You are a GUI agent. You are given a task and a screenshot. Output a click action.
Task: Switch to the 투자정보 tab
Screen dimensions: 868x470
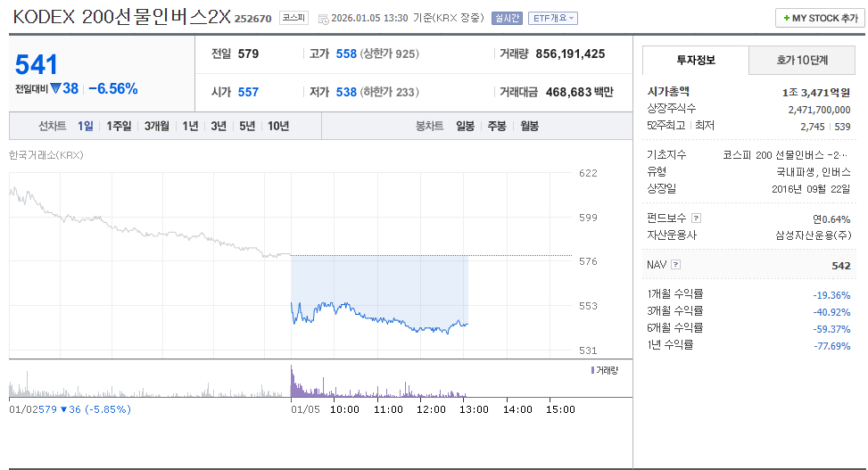[695, 61]
